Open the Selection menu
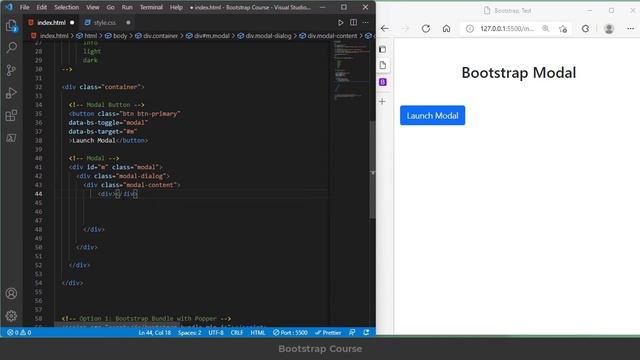The image size is (640, 360). (67, 7)
